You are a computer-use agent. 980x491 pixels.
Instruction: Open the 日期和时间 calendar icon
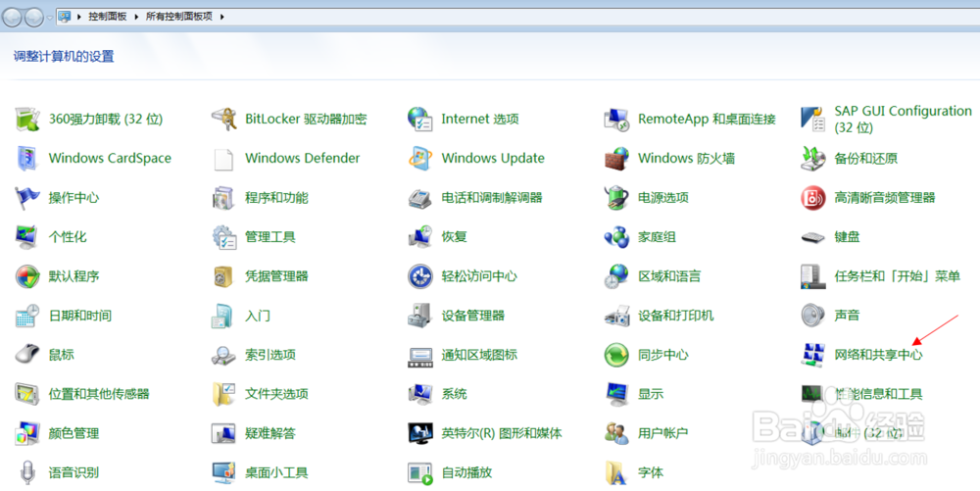coord(26,316)
